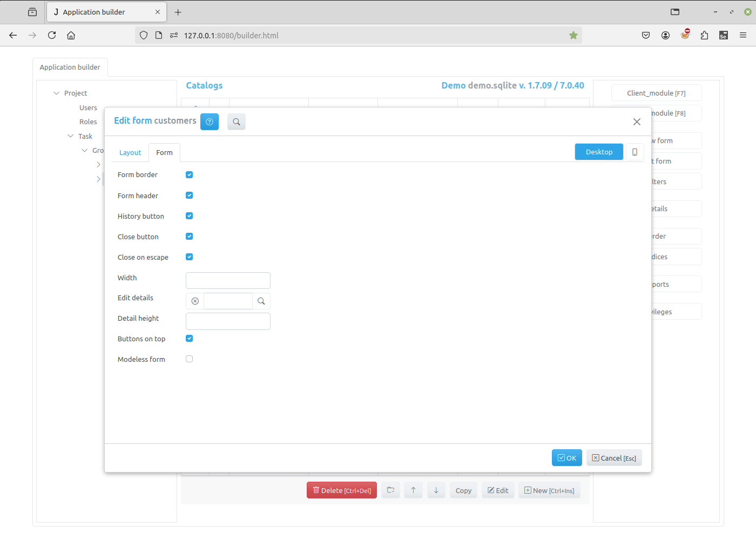Expand the collapsed node under Group
Viewport: 756px width, 533px height.
99,164
